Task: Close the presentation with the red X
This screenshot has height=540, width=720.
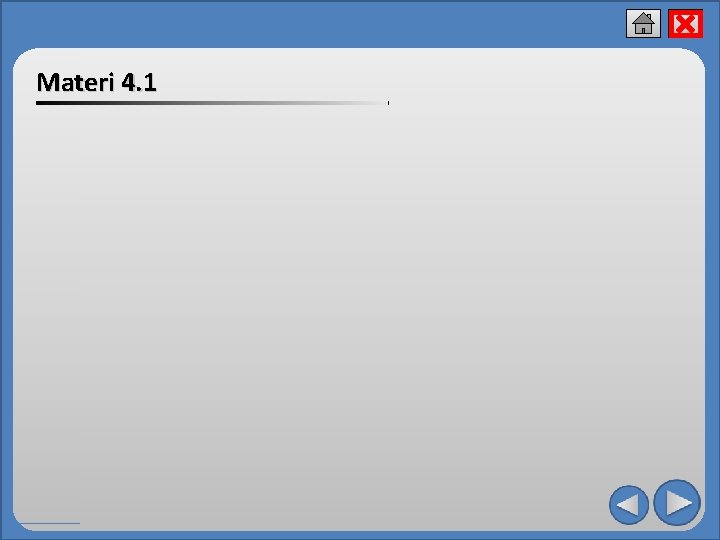Action: click(x=685, y=23)
